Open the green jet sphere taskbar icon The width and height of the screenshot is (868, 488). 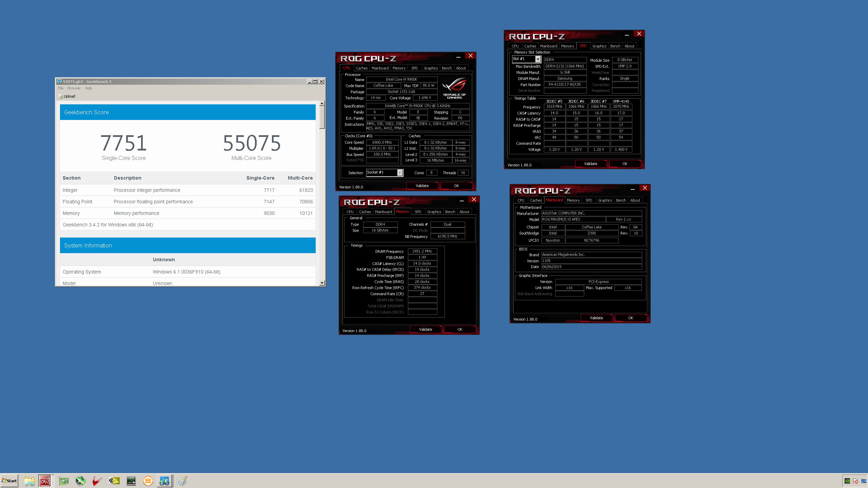tap(80, 481)
